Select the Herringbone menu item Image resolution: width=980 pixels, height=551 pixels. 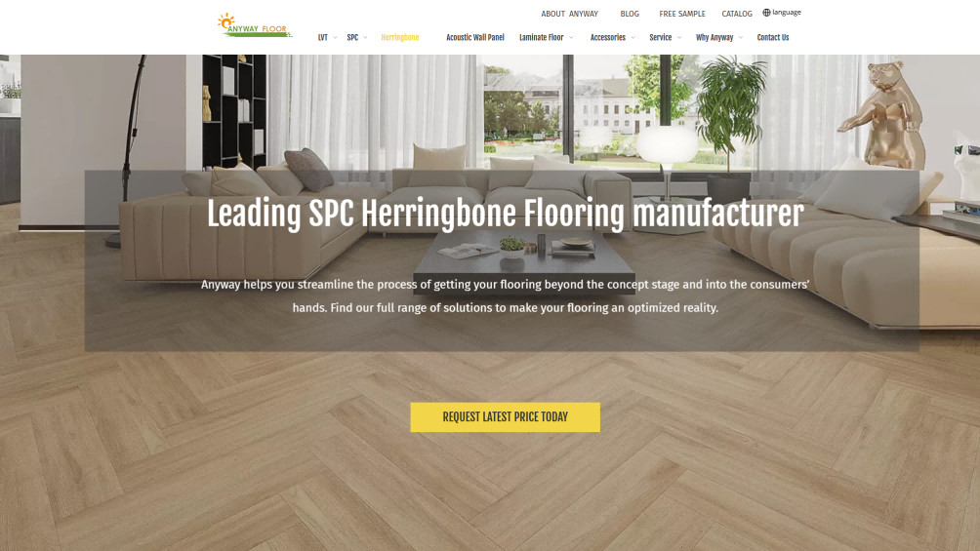(400, 37)
